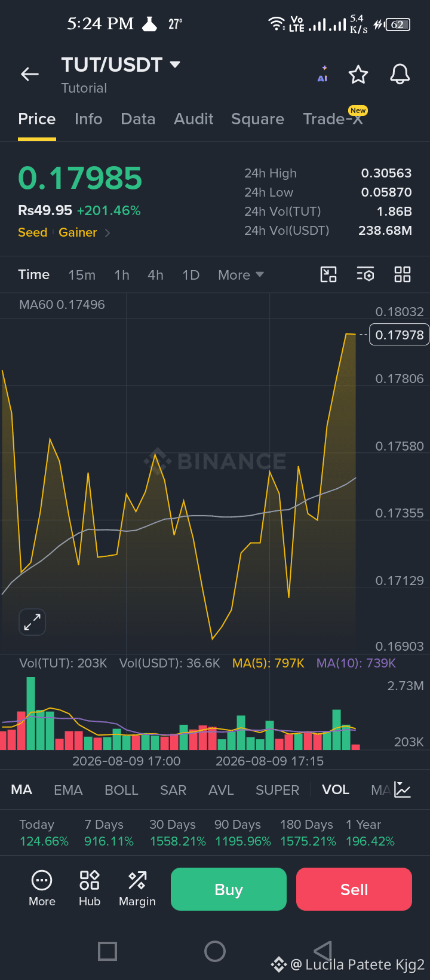Tap Android home circle button
The image size is (430, 980).
(x=215, y=951)
